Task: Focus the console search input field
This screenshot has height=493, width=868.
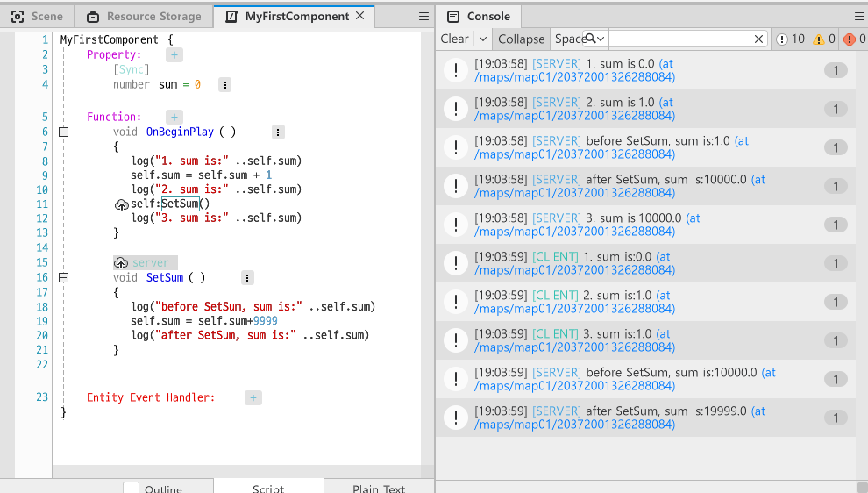Action: pos(681,39)
